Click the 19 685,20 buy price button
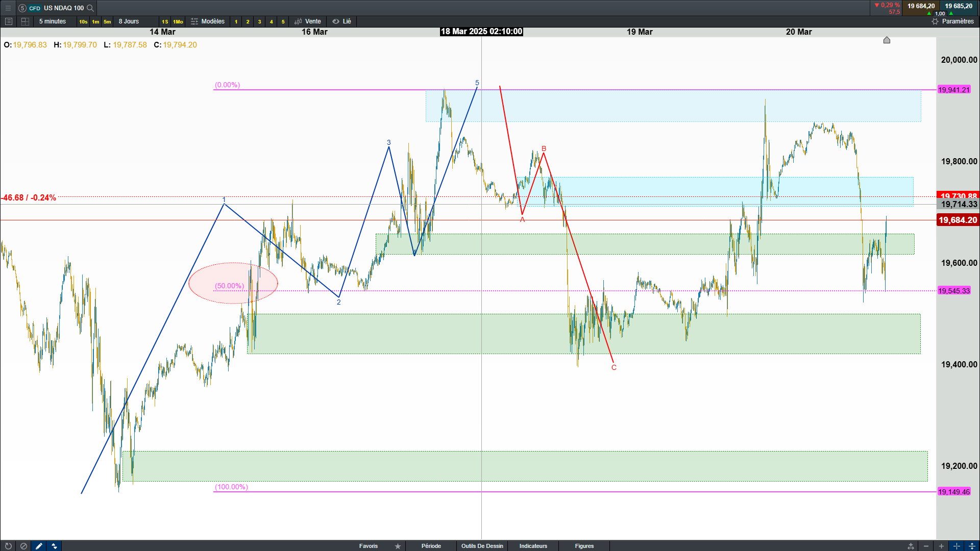The width and height of the screenshot is (980, 551). click(958, 6)
